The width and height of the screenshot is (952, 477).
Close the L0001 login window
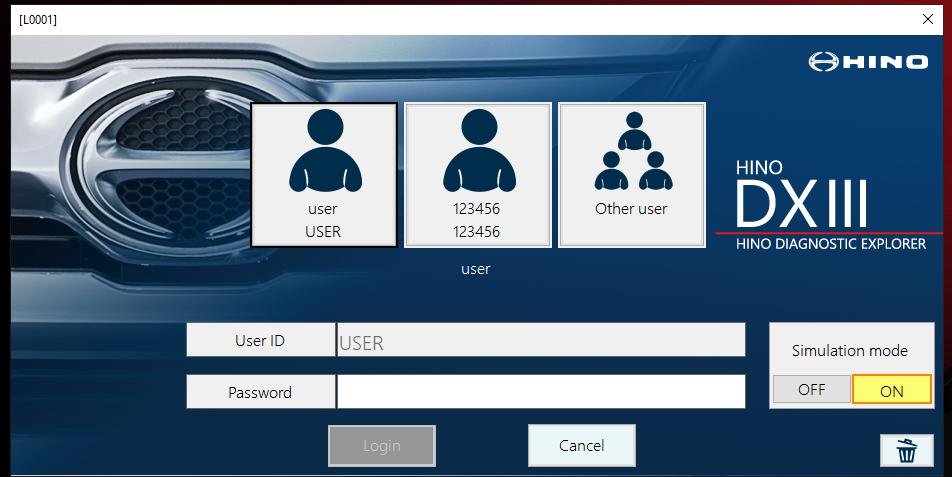pos(927,18)
